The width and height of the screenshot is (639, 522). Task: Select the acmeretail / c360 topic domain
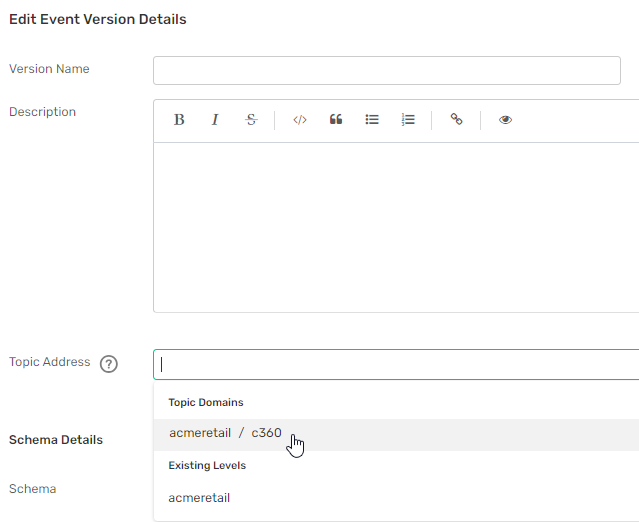coord(225,434)
